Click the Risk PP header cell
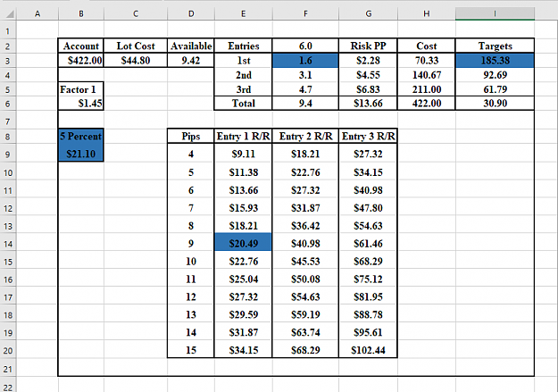The width and height of the screenshot is (558, 392). (x=369, y=46)
